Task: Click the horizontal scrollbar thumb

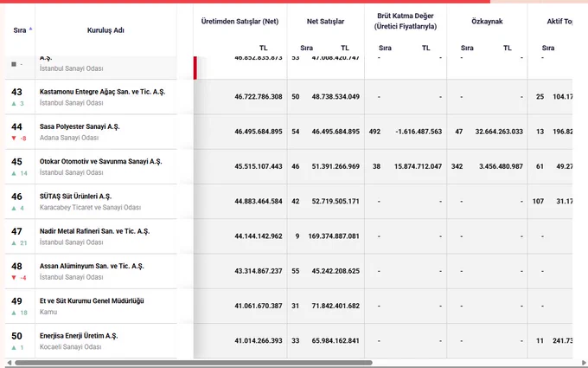Action: (x=194, y=363)
